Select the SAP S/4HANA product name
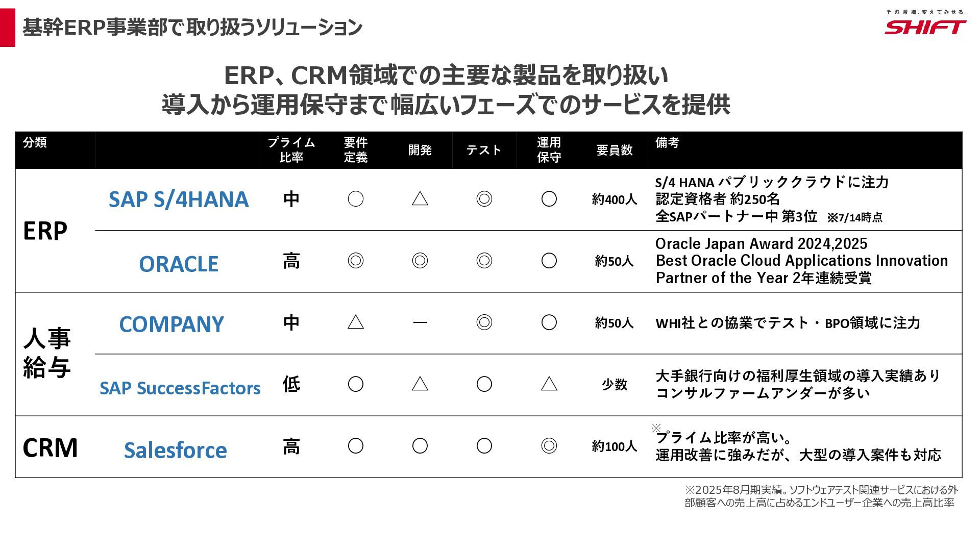Image resolution: width=980 pixels, height=551 pixels. click(x=179, y=199)
